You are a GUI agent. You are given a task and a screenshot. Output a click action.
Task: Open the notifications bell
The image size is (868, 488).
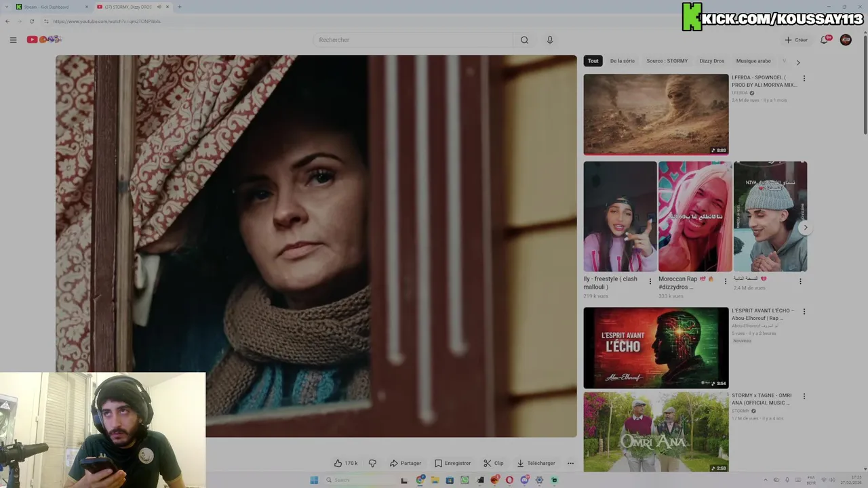click(825, 40)
